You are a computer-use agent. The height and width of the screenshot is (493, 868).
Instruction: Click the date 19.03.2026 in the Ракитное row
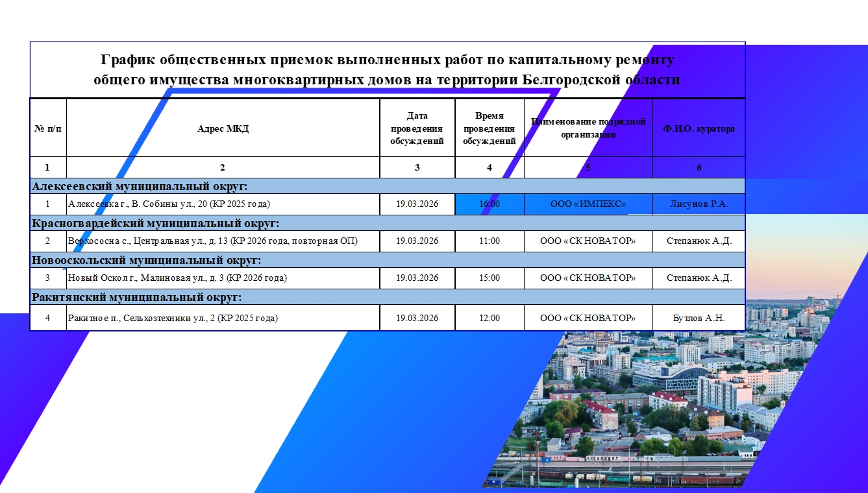click(417, 318)
